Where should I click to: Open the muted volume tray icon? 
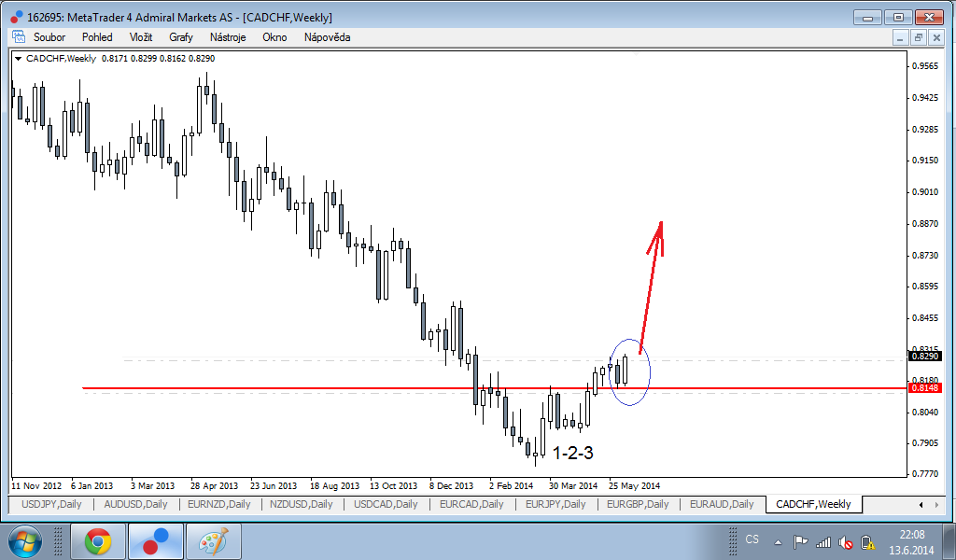pyautogui.click(x=845, y=541)
